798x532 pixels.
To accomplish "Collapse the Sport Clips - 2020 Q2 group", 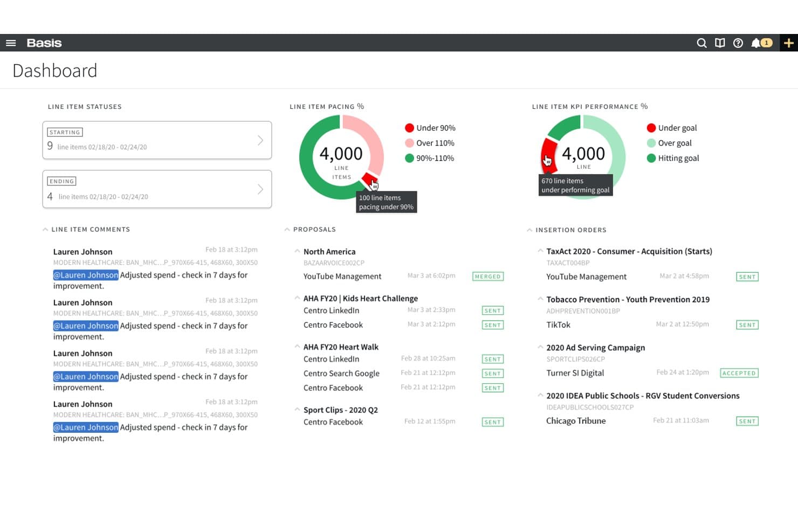I will click(297, 410).
